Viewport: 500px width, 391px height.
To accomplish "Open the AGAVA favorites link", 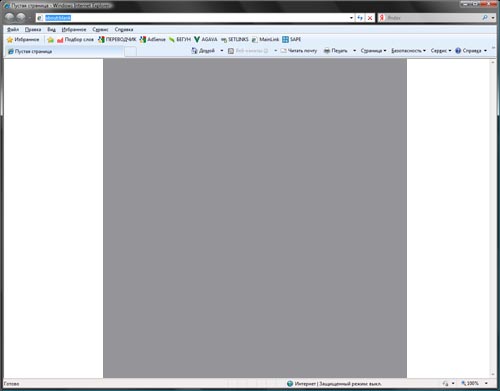I will pyautogui.click(x=205, y=40).
